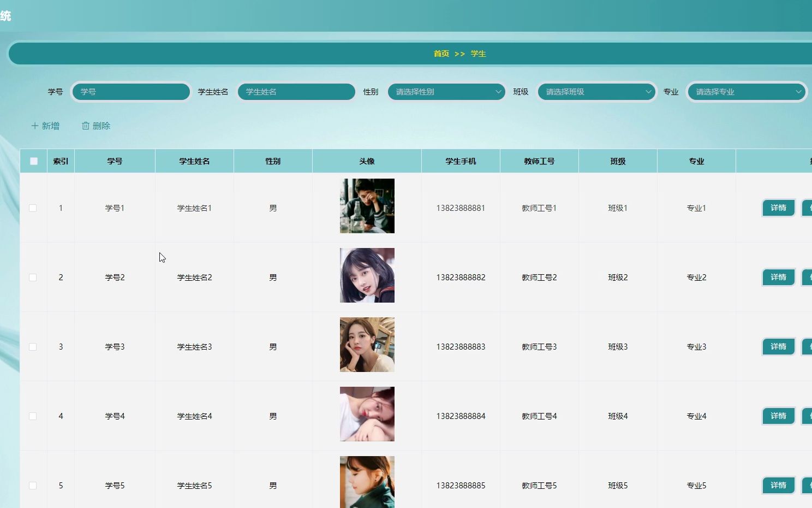
Task: Check the checkbox for row 学号2
Action: pos(33,277)
